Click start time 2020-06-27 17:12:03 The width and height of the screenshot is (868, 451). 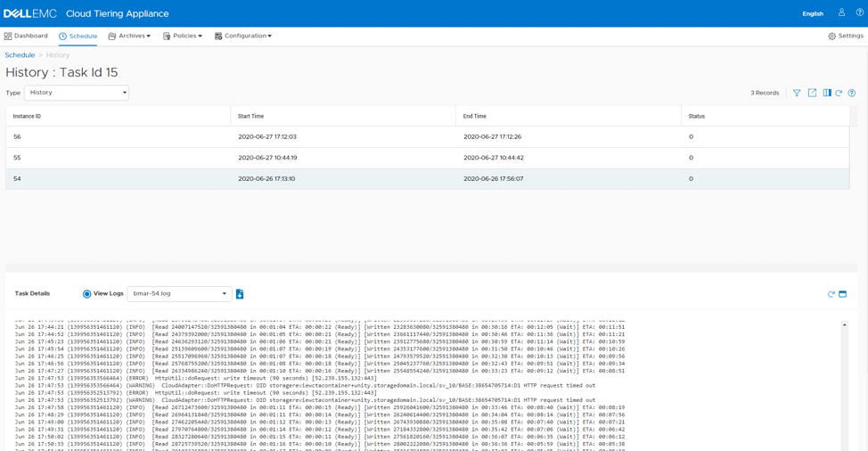coord(267,136)
